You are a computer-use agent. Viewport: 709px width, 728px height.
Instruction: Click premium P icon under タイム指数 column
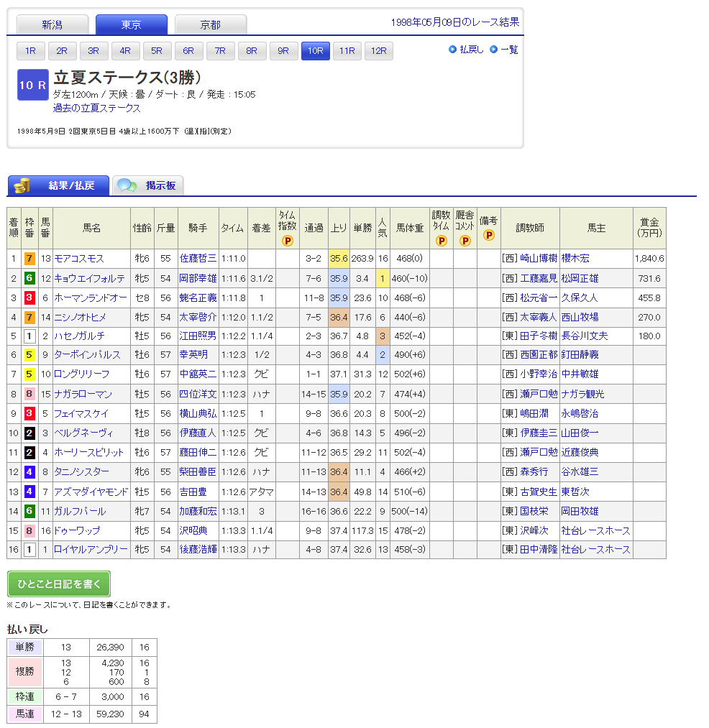[x=287, y=241]
